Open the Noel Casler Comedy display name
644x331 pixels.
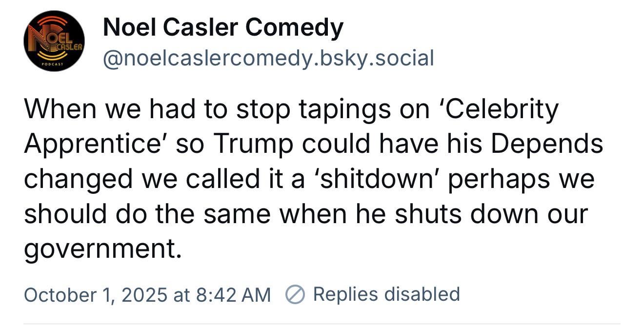pyautogui.click(x=223, y=27)
